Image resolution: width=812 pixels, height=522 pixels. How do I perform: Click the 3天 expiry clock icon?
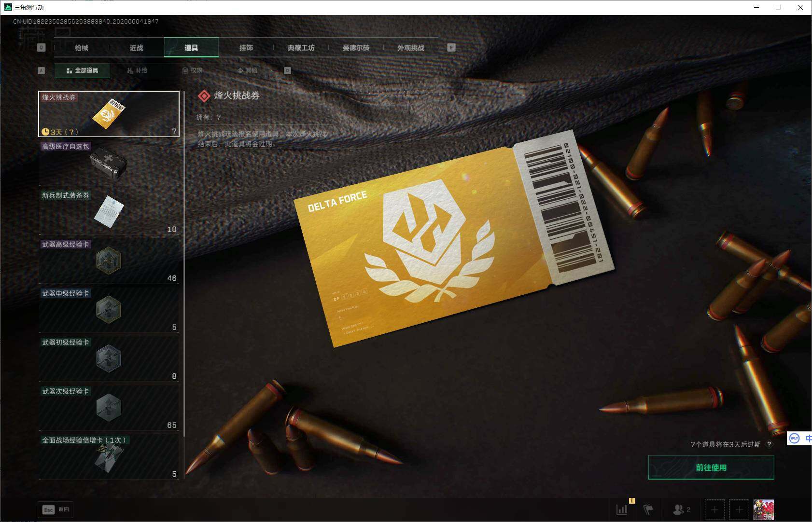point(45,132)
